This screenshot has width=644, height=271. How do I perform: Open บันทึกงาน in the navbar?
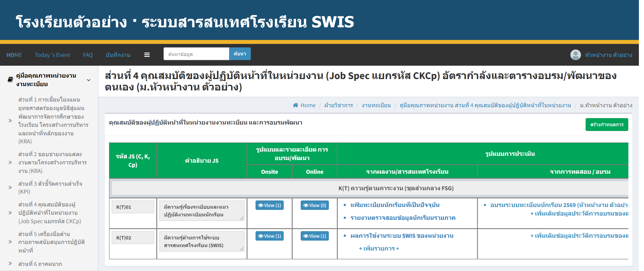tap(118, 55)
